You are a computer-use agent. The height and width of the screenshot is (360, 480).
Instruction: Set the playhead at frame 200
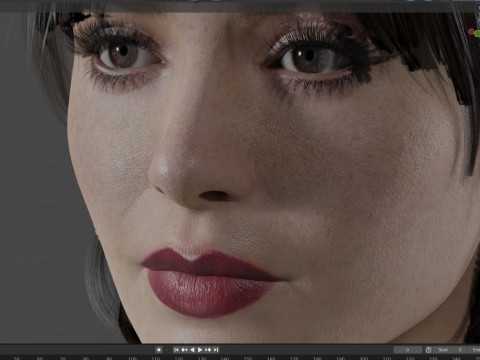click(363, 359)
